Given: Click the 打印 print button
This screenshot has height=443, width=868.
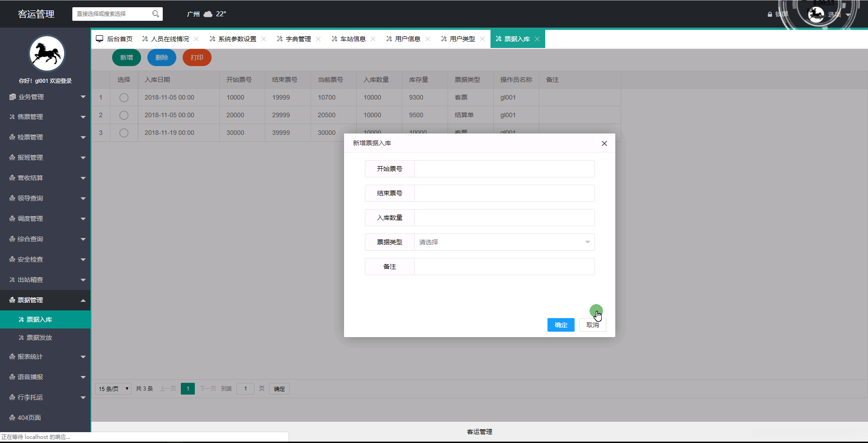Looking at the screenshot, I should (197, 57).
